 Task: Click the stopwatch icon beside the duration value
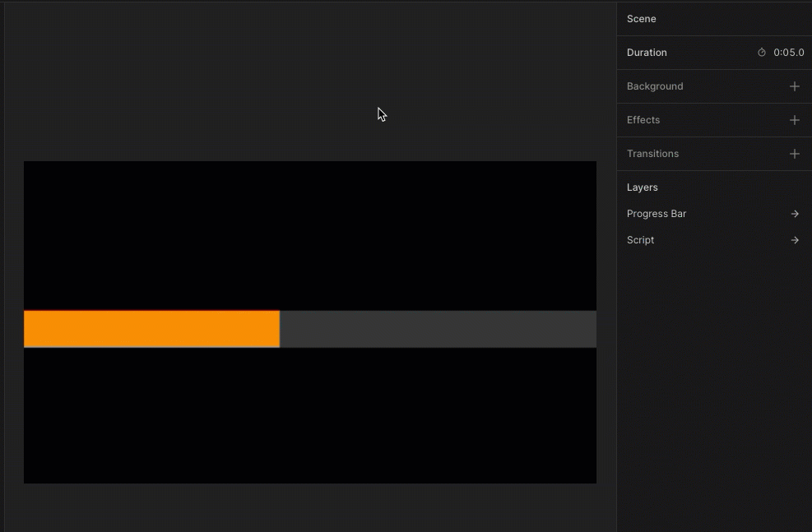click(761, 52)
